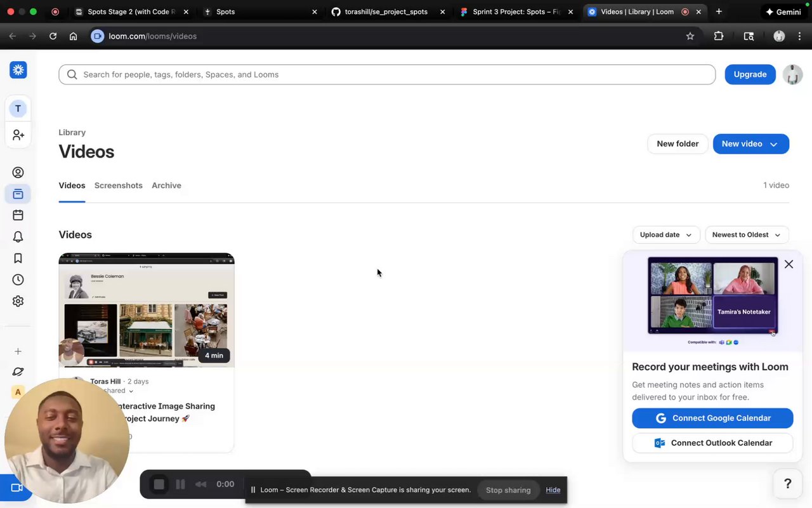Viewport: 812px width, 508px height.
Task: Open the bookmark Watch Later icon
Action: pyautogui.click(x=18, y=258)
